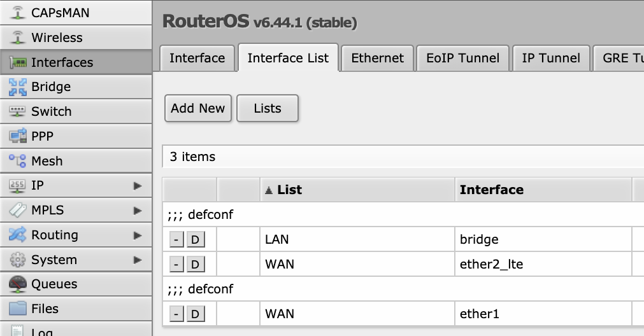The image size is (644, 336).
Task: Click the MPLS tag icon
Action: point(18,210)
